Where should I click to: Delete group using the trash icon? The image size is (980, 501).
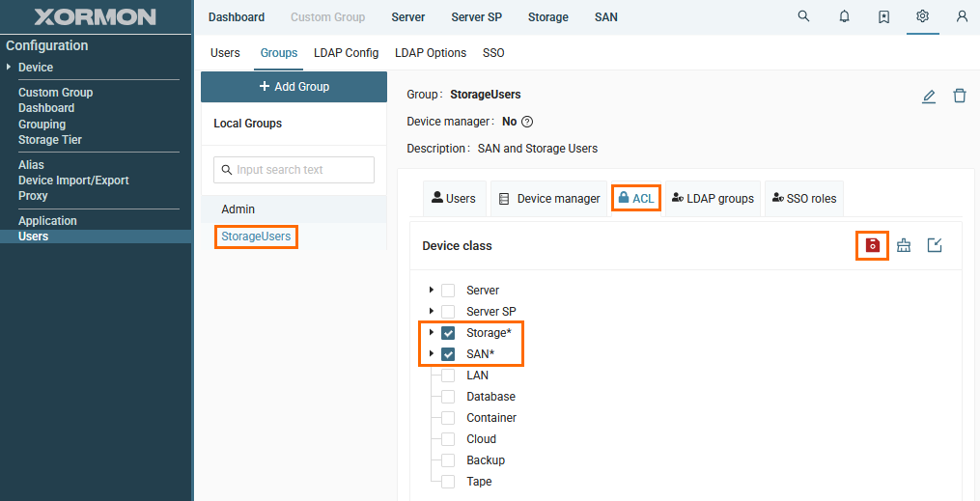(x=959, y=96)
